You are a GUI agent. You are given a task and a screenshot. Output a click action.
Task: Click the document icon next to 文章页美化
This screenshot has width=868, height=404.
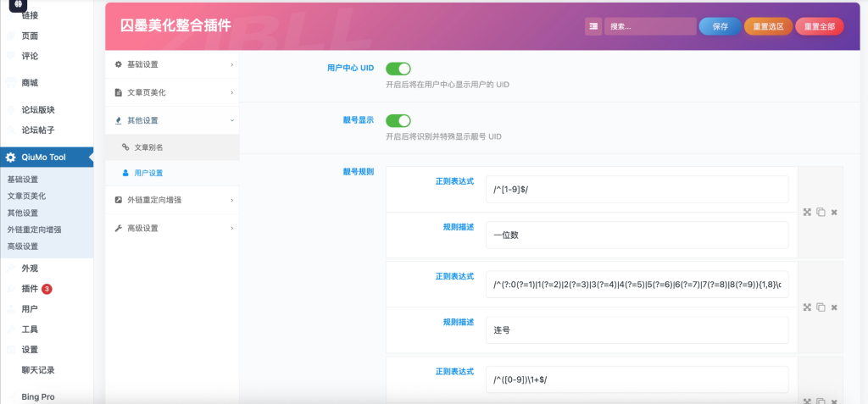118,92
